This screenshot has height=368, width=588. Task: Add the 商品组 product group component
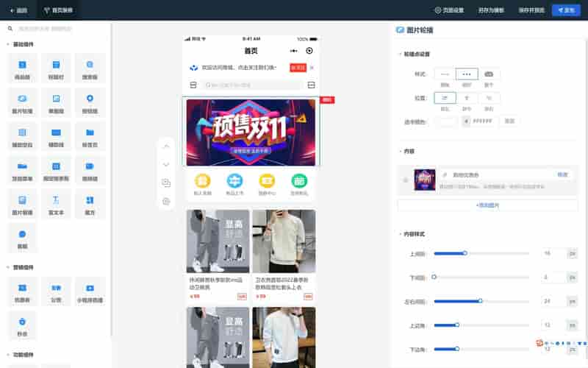pyautogui.click(x=22, y=69)
